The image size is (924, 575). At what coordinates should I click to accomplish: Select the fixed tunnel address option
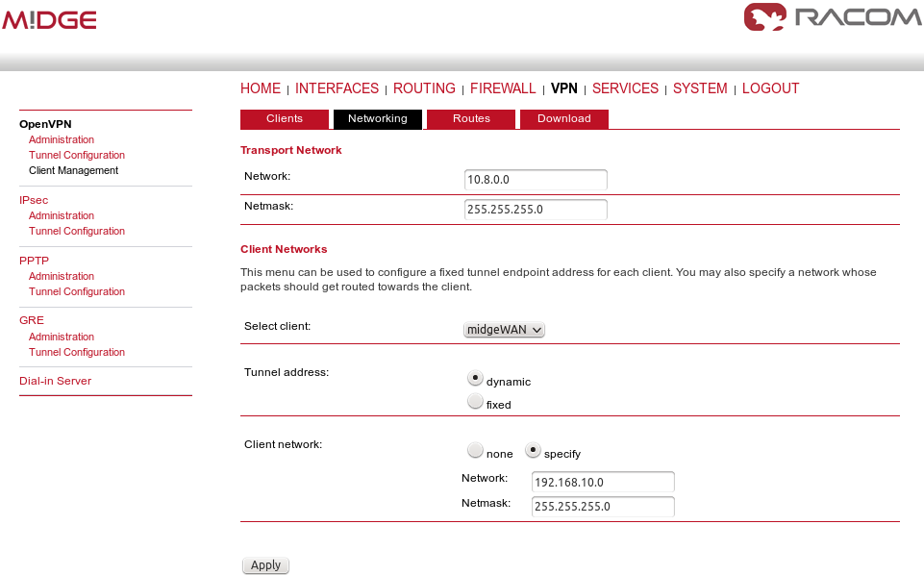coord(475,403)
